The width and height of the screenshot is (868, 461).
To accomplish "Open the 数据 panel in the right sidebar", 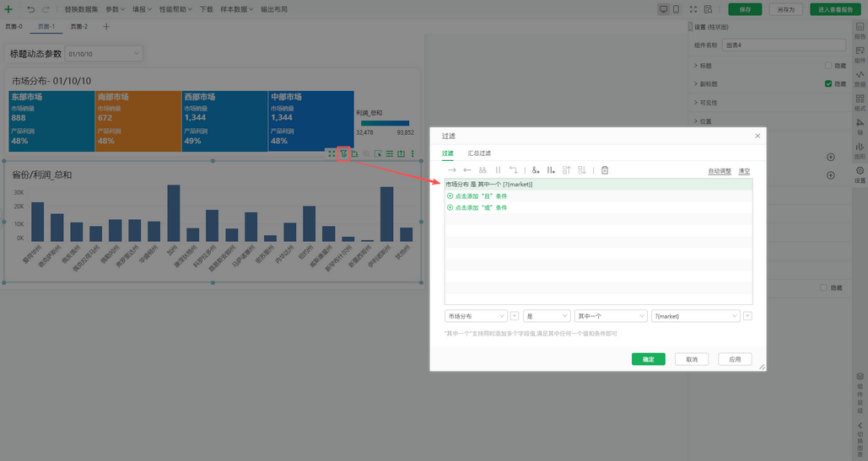I will click(860, 78).
